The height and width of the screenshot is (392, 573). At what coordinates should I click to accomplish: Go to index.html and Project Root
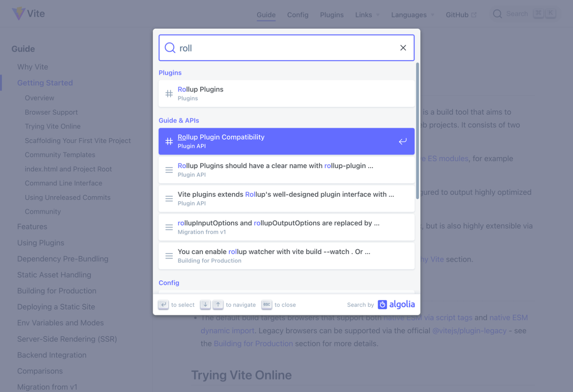tap(68, 169)
